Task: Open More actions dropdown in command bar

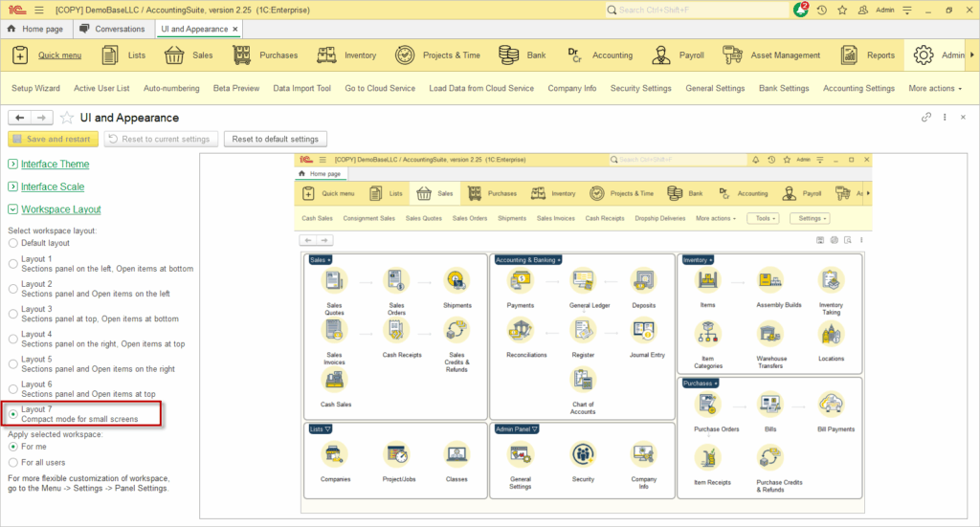Action: click(x=934, y=88)
